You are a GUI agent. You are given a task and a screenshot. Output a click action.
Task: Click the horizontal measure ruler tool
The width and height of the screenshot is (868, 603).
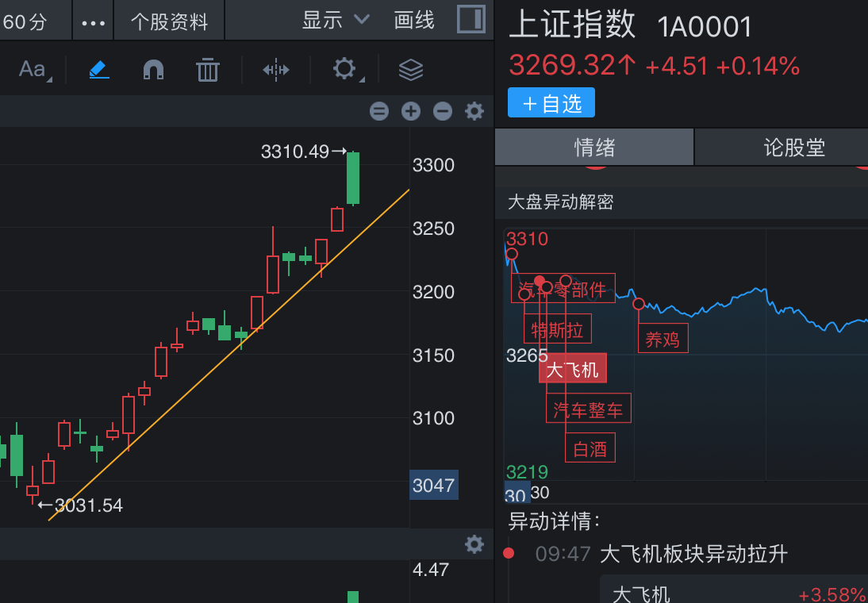tap(275, 70)
